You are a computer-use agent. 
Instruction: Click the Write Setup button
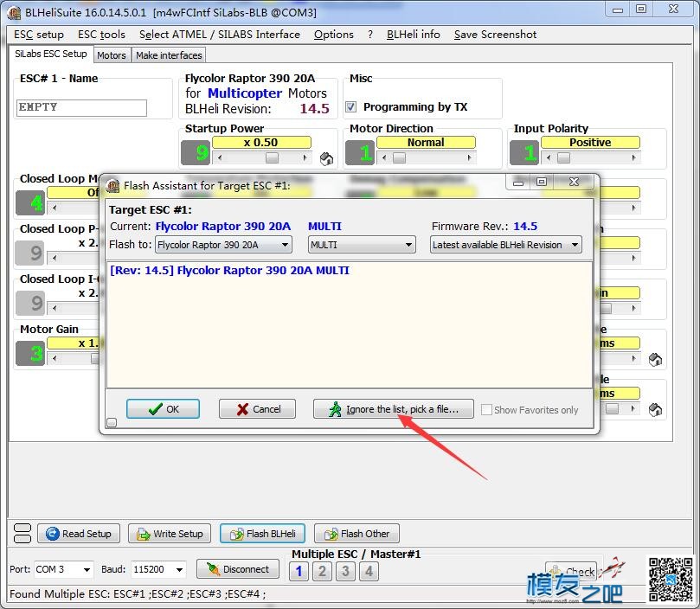pyautogui.click(x=170, y=534)
